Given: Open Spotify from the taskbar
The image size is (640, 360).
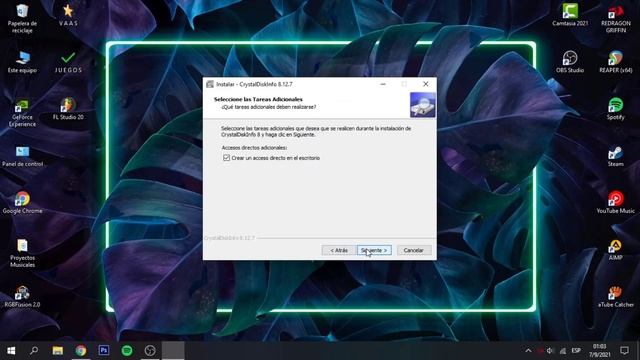Looking at the screenshot, I should pyautogui.click(x=127, y=351).
